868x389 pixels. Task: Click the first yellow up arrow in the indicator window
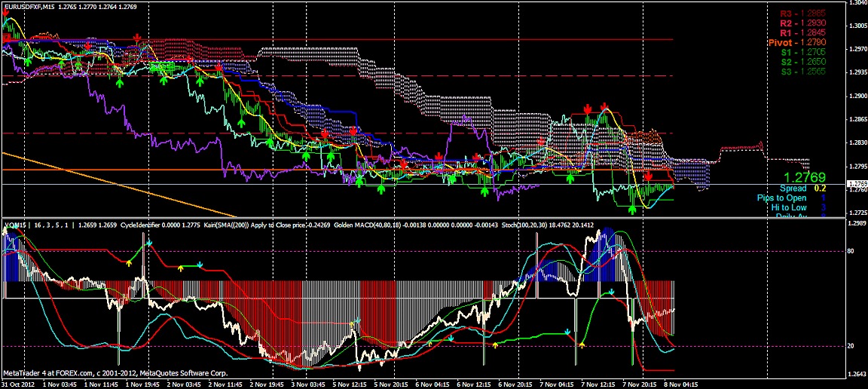click(x=129, y=263)
